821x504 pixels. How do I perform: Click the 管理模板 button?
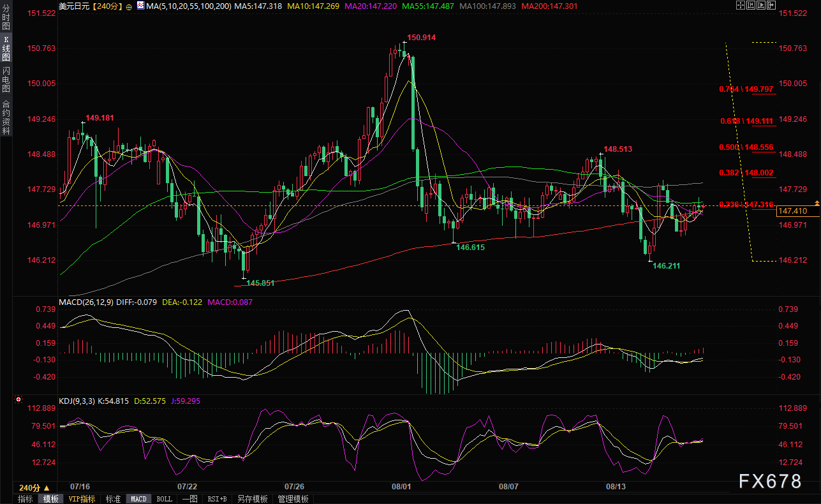293,499
